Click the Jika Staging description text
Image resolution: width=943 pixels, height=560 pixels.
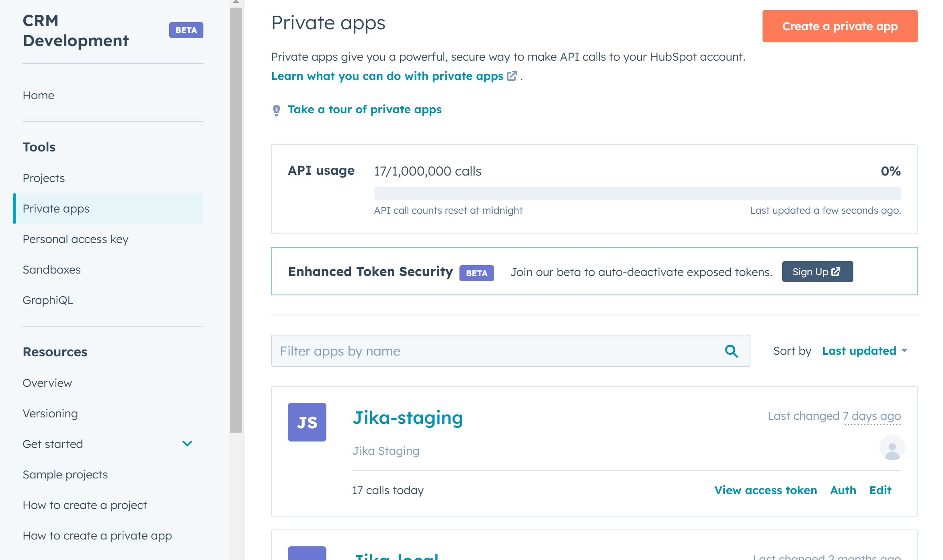(386, 451)
